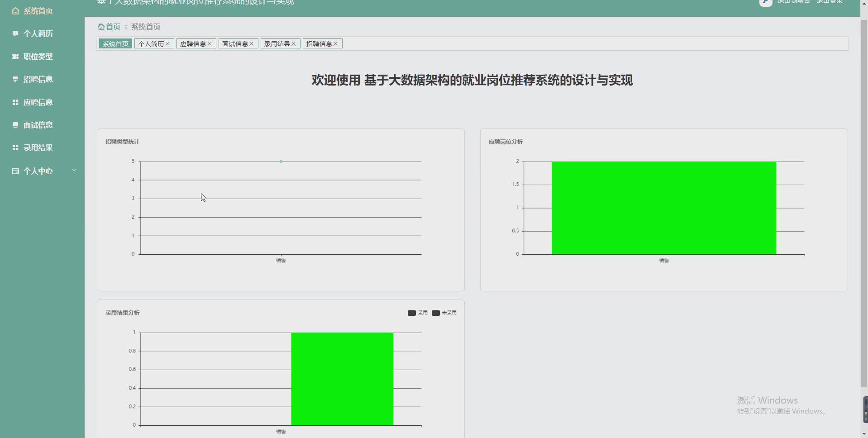Close the 面试信息 tab
The height and width of the screenshot is (438, 868).
(x=252, y=44)
